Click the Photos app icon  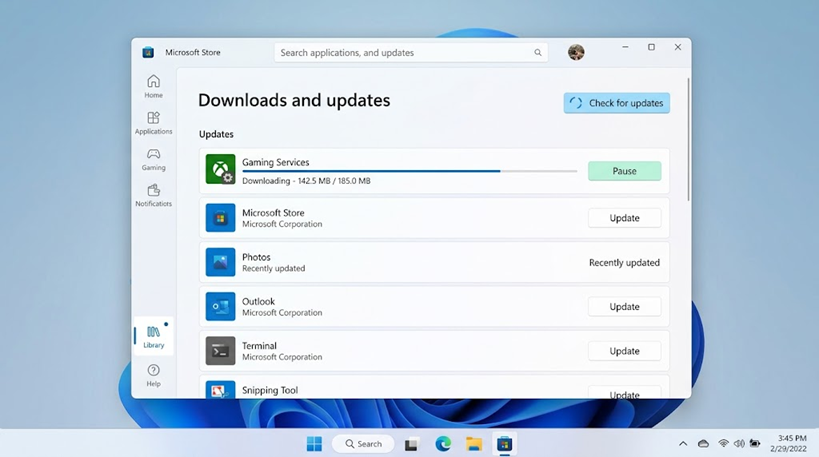click(x=220, y=262)
